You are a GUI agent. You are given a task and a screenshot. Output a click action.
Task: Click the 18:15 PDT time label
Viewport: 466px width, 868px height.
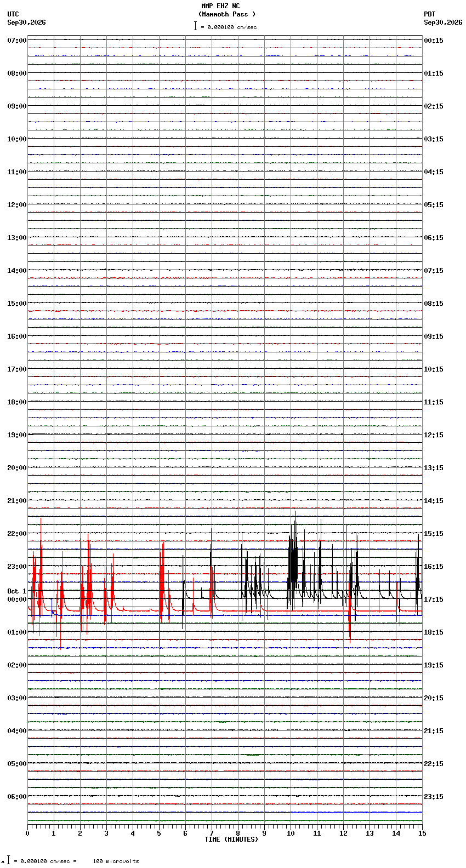(x=434, y=632)
